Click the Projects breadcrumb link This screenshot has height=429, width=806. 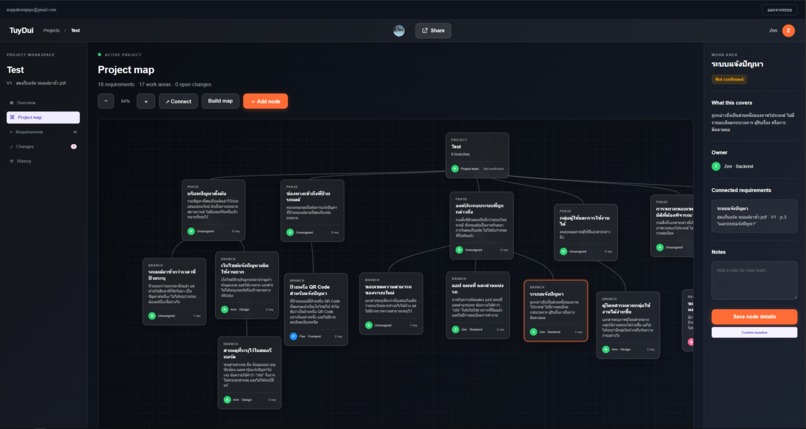click(51, 31)
